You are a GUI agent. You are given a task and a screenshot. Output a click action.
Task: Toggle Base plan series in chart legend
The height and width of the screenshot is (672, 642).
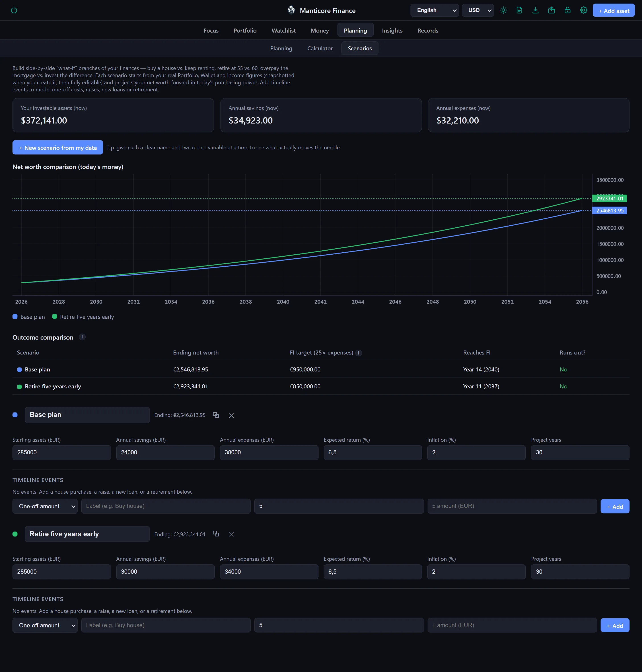pyautogui.click(x=29, y=317)
